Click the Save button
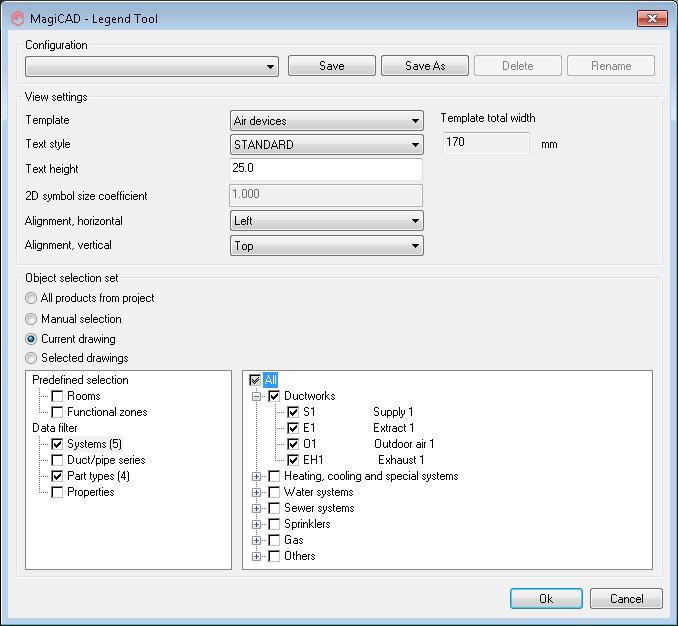The height and width of the screenshot is (626, 678). [332, 66]
